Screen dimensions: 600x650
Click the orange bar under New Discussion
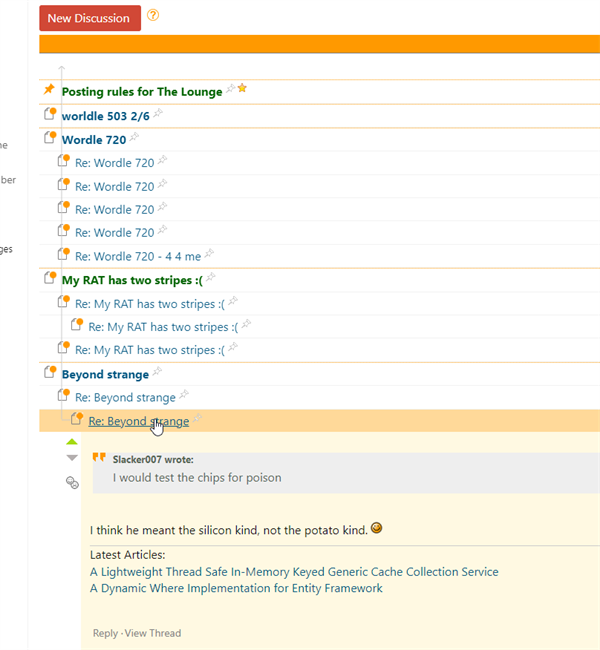319,44
